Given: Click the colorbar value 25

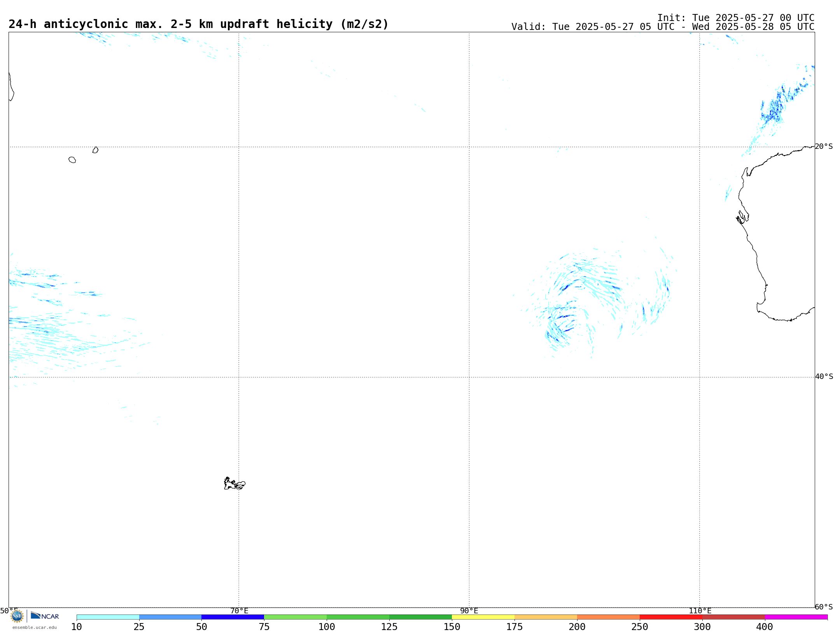Looking at the screenshot, I should [139, 627].
